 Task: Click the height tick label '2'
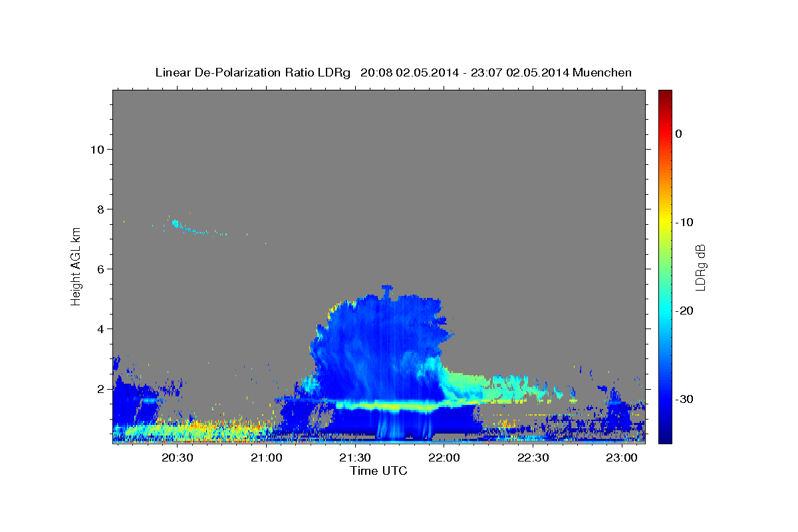coord(100,388)
